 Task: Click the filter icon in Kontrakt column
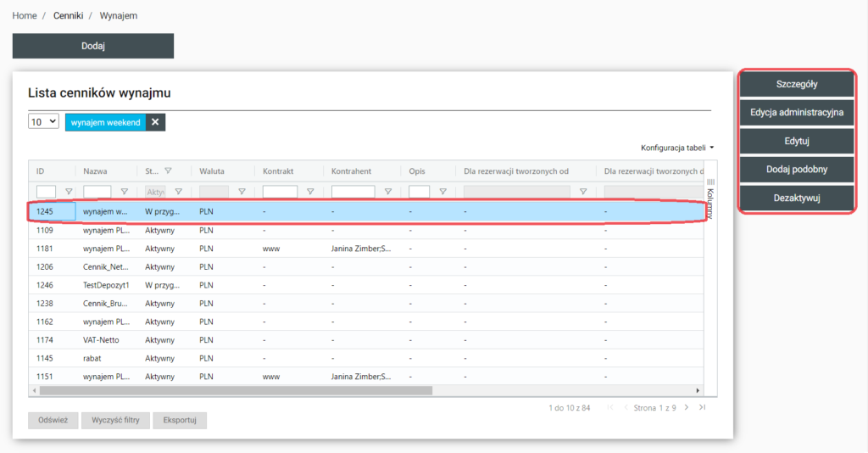[310, 192]
